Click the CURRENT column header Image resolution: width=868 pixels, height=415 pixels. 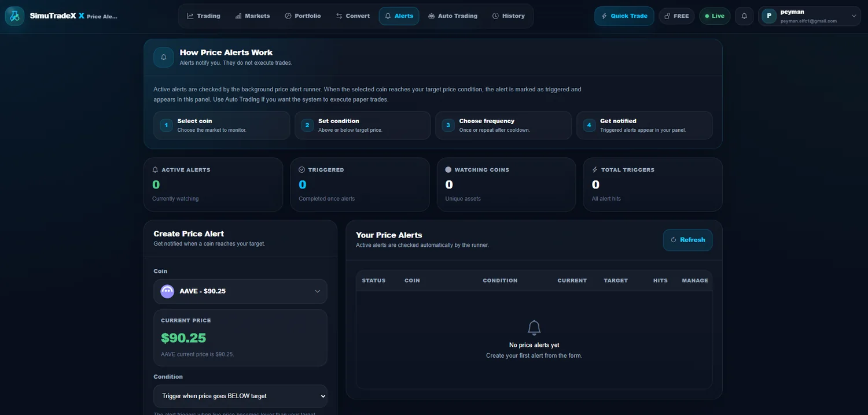[572, 280]
